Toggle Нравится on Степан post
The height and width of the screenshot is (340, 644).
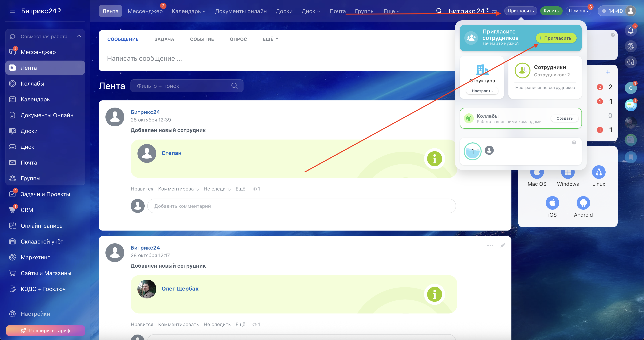point(142,189)
